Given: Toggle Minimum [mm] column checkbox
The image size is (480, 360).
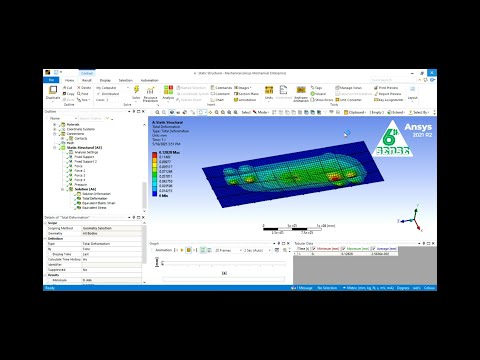Looking at the screenshot, I should pyautogui.click(x=314, y=249).
